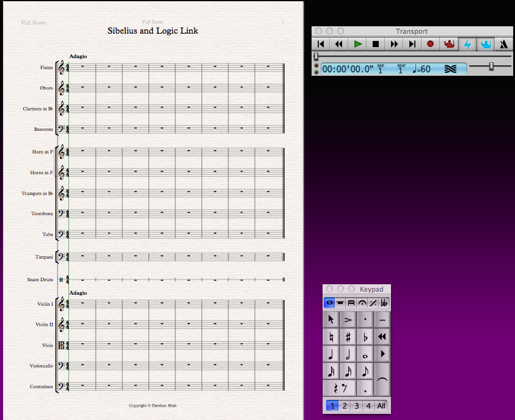515x420 pixels.
Task: Switch to voice 4 on Keypad
Action: click(368, 406)
